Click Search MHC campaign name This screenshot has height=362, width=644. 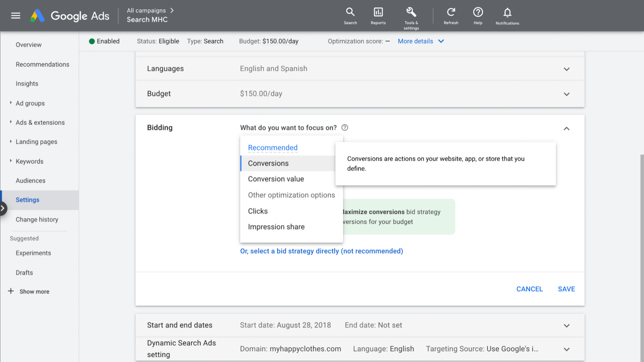pyautogui.click(x=147, y=20)
